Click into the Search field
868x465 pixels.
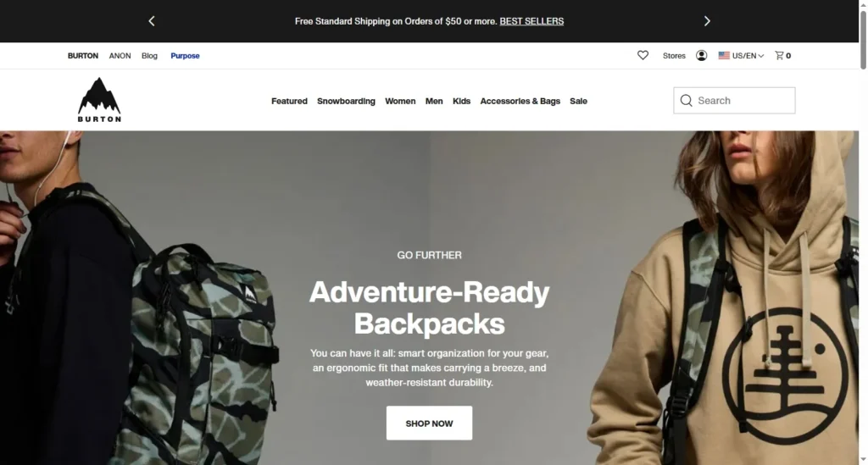pyautogui.click(x=734, y=101)
